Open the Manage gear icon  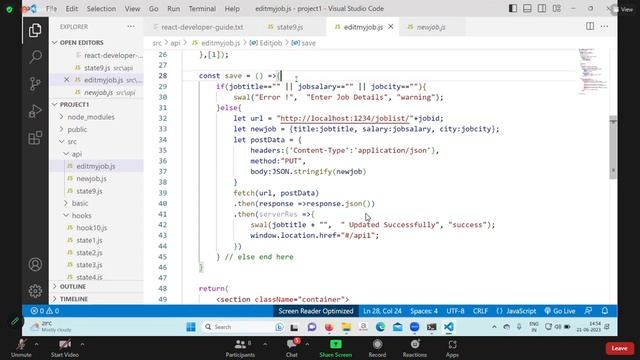[35, 291]
